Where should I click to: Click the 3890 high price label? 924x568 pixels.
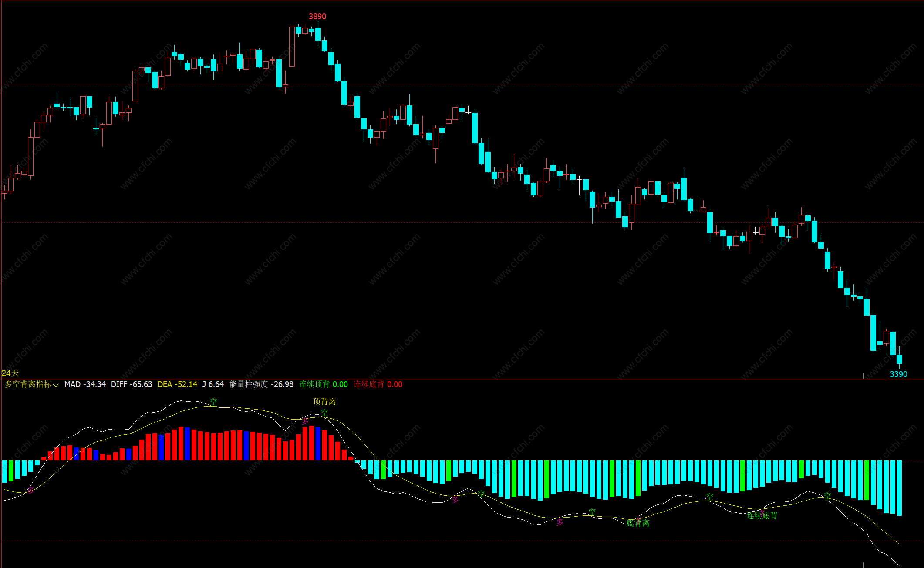tap(317, 17)
